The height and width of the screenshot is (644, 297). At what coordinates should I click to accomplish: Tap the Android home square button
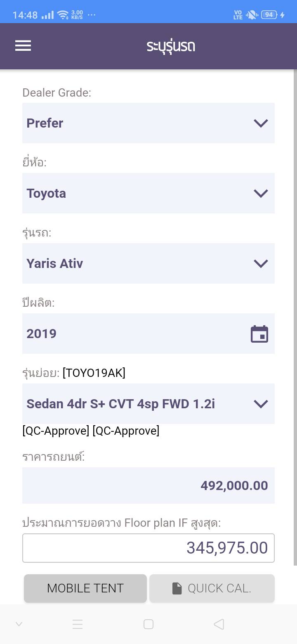[148, 624]
